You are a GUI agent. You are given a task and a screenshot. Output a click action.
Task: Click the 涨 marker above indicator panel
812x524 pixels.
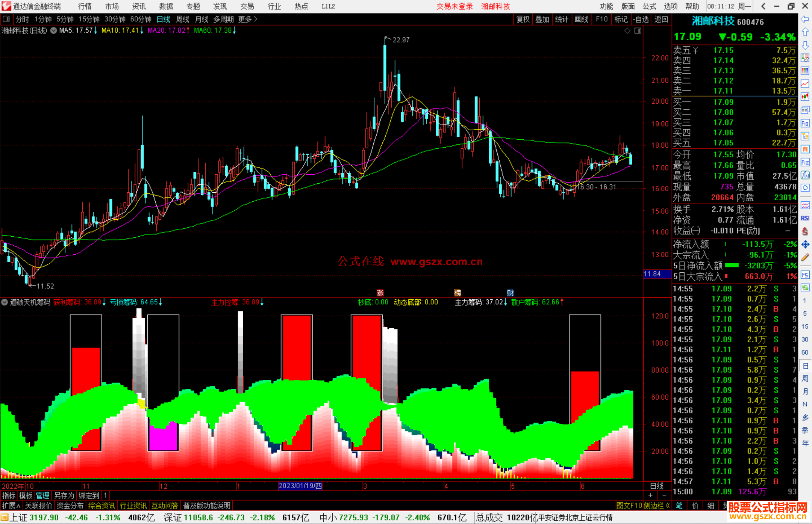click(380, 293)
